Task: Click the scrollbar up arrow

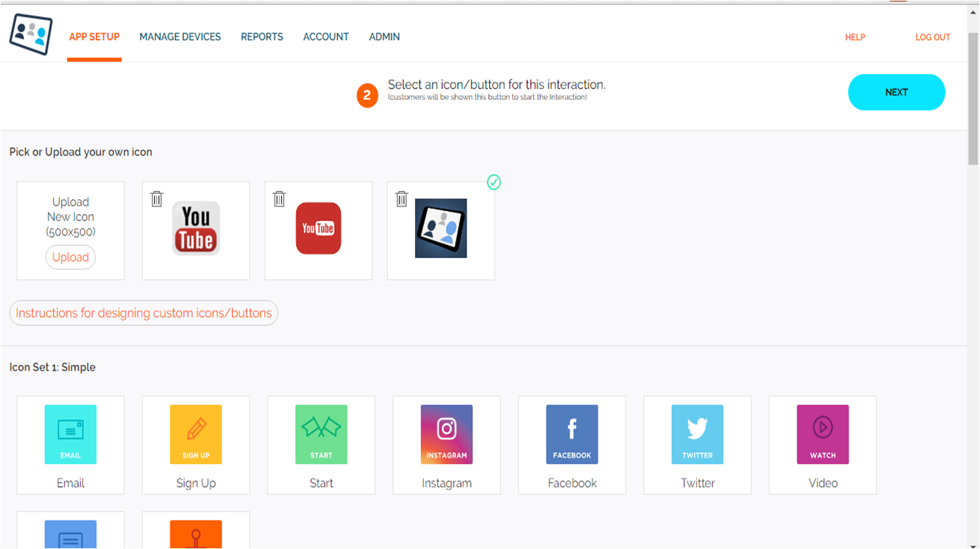Action: pyautogui.click(x=974, y=11)
